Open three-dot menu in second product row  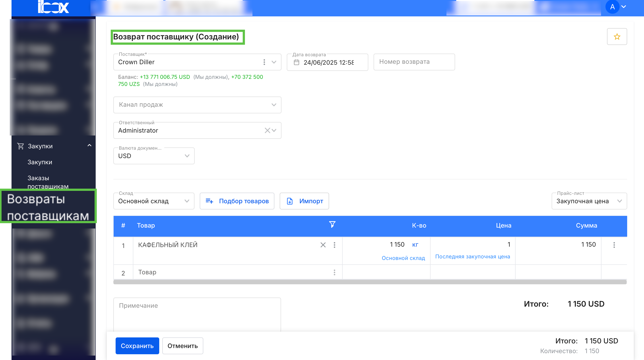click(x=334, y=272)
